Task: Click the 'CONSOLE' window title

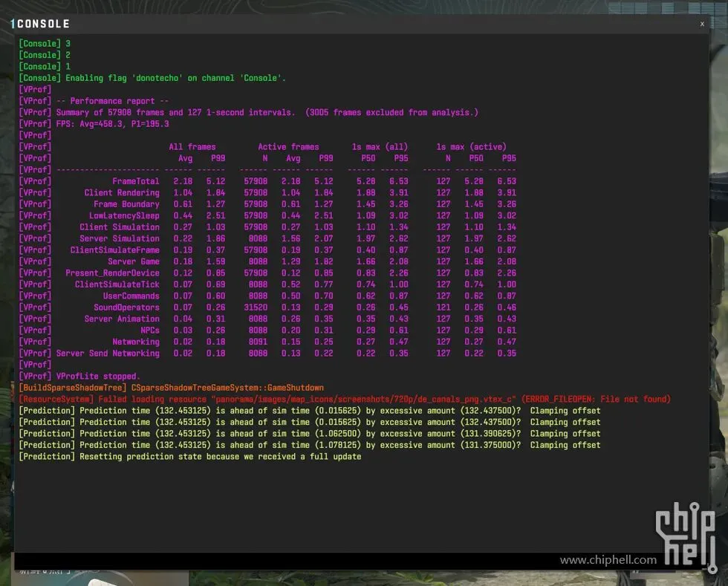Action: (x=43, y=24)
